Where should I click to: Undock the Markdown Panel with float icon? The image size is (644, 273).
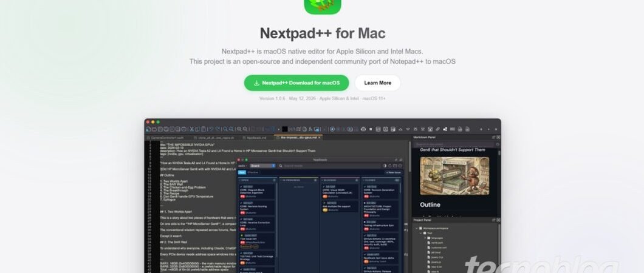coord(494,137)
